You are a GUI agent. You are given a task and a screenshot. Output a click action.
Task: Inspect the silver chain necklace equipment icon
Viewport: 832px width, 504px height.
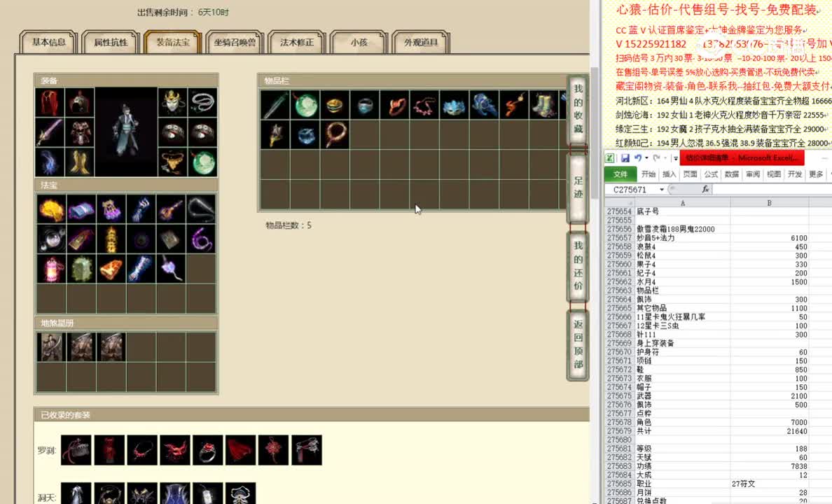(202, 102)
